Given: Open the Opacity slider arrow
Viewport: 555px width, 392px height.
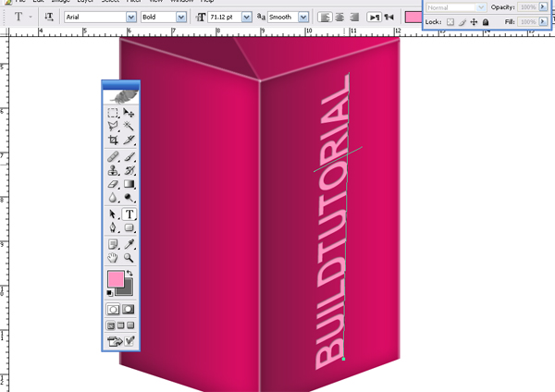Looking at the screenshot, I should pos(543,7).
